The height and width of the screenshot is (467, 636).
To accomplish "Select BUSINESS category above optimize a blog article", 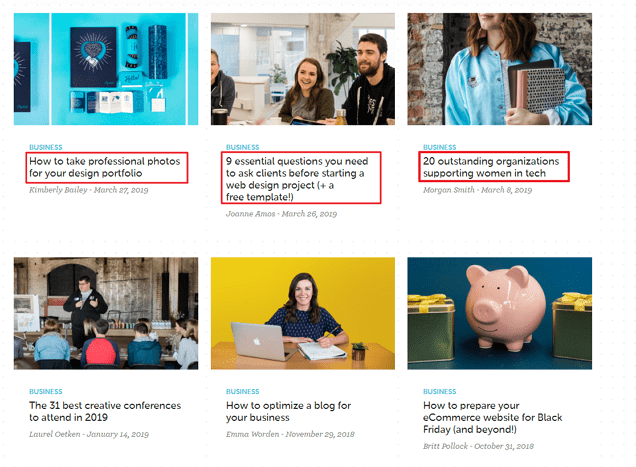I will tap(243, 391).
